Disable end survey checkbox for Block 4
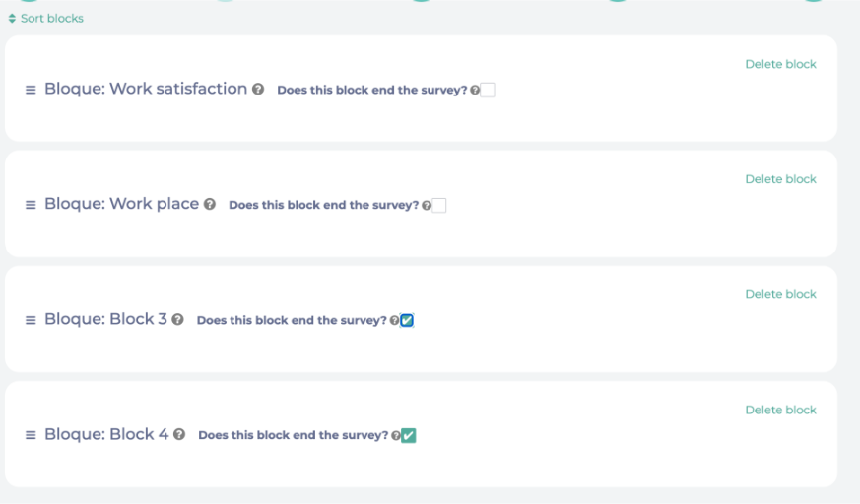 (409, 436)
